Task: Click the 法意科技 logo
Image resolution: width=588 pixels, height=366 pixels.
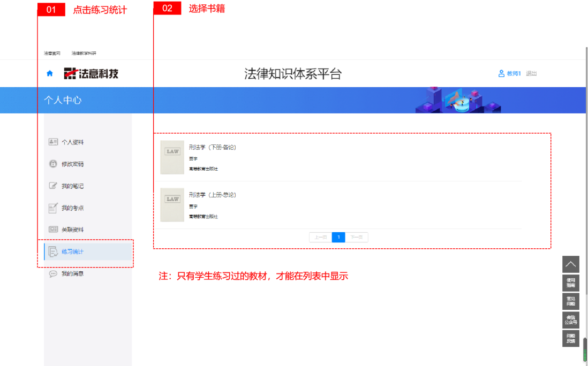Action: [x=91, y=74]
